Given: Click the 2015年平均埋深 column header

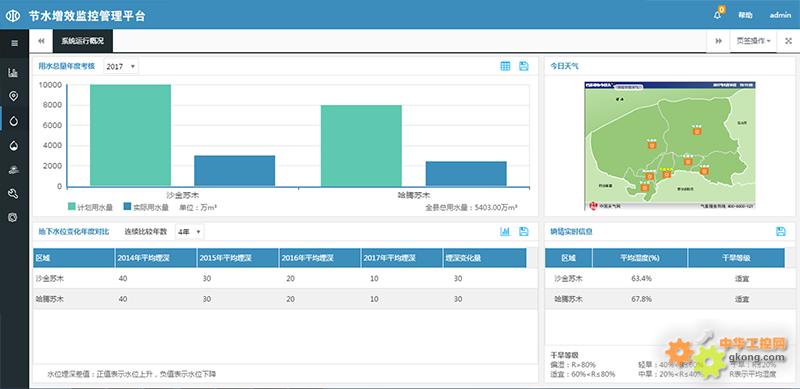Looking at the screenshot, I should (x=238, y=258).
